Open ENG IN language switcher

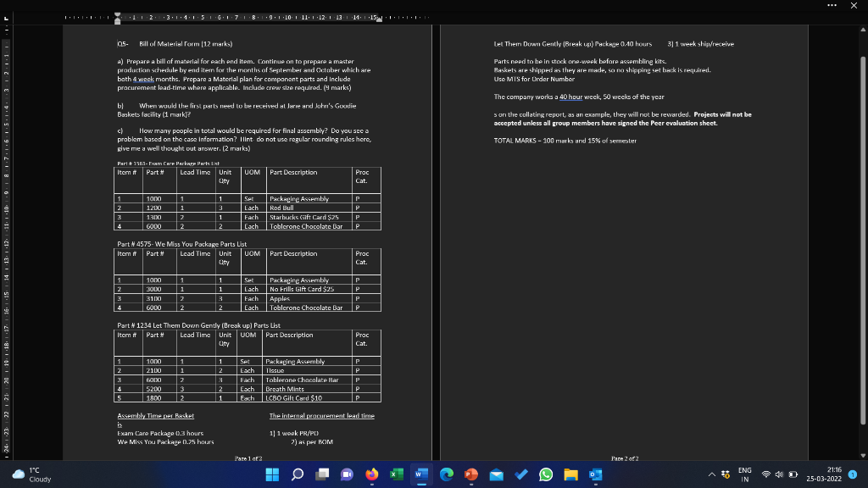click(x=744, y=474)
